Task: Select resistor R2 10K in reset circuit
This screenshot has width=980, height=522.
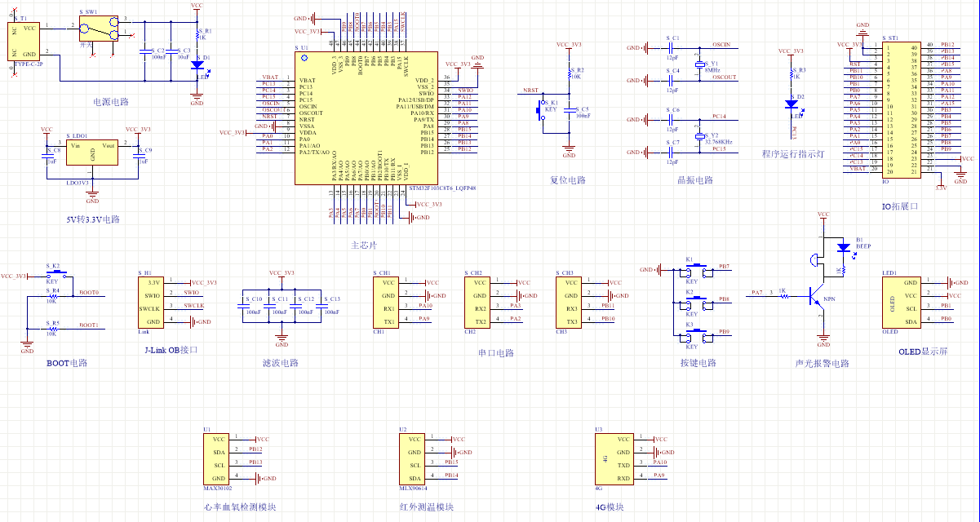Action: tap(570, 73)
